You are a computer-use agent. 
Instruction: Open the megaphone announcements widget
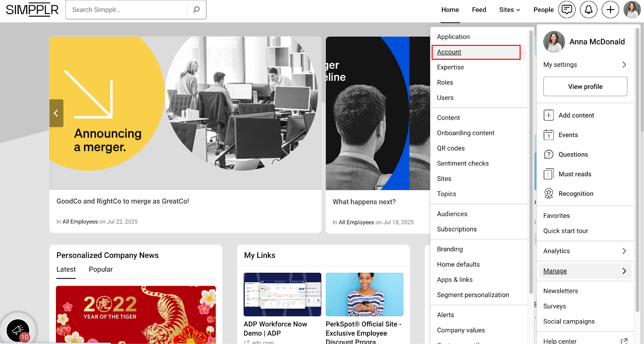pyautogui.click(x=18, y=330)
